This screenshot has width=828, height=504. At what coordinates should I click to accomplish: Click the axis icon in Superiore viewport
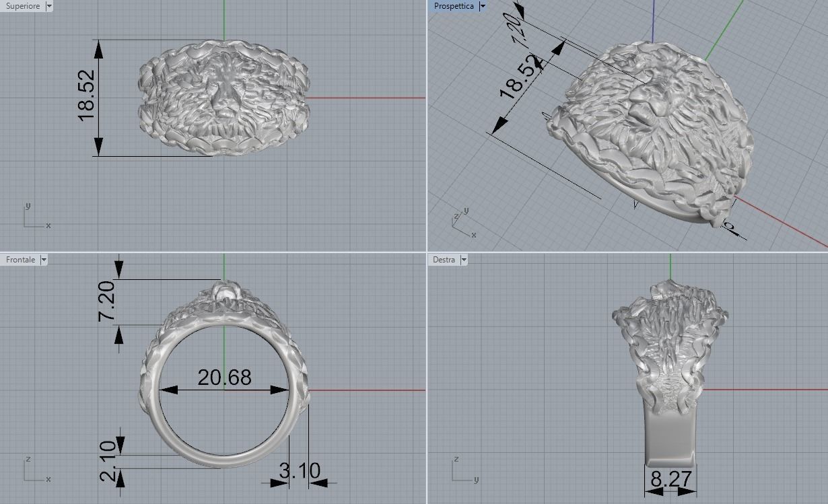(37, 216)
